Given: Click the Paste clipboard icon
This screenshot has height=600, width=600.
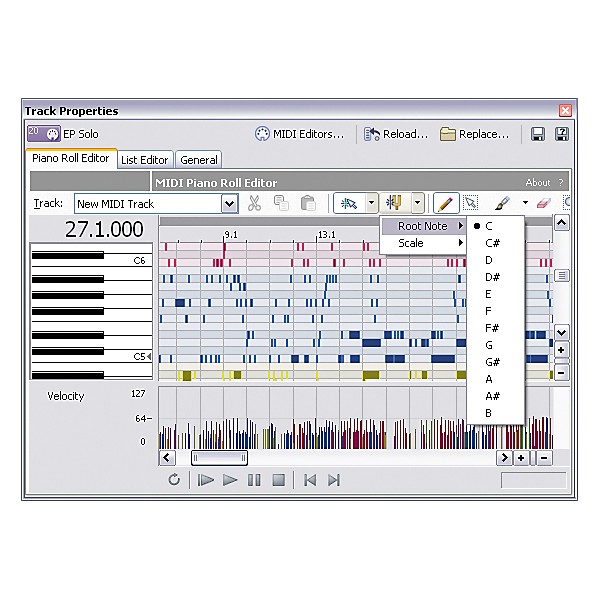Looking at the screenshot, I should [x=308, y=203].
